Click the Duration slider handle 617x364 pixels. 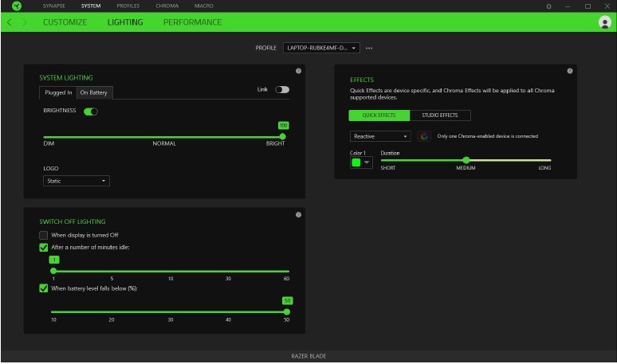[466, 160]
